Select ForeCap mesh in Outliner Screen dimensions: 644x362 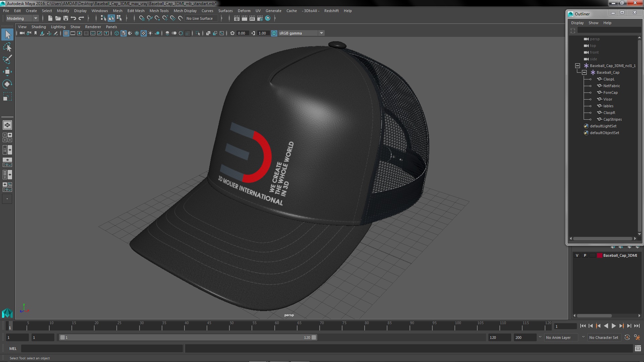click(x=610, y=93)
